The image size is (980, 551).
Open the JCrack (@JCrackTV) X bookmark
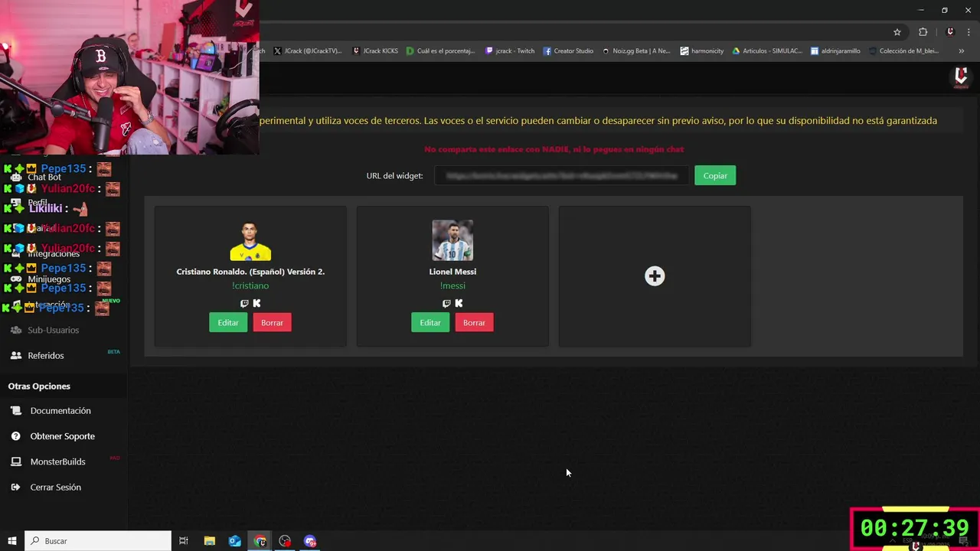pyautogui.click(x=308, y=51)
